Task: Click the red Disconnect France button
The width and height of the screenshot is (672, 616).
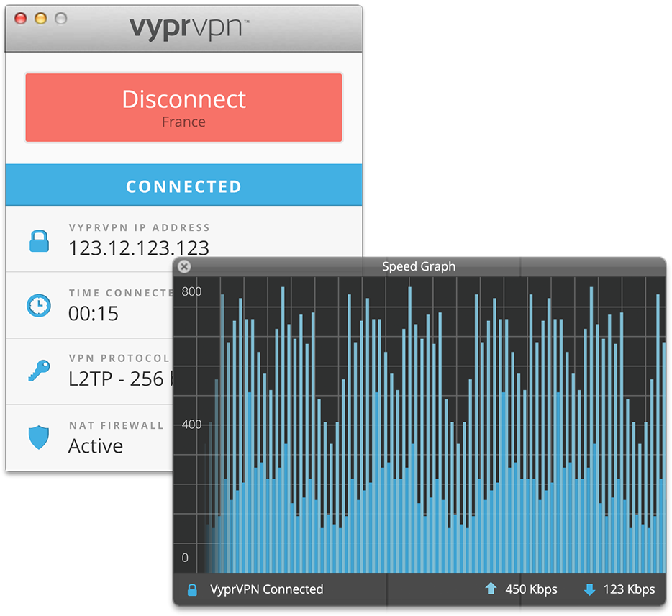Action: click(x=183, y=108)
